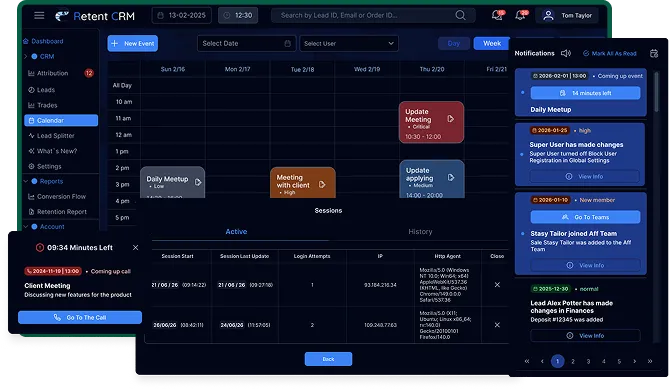Image resolution: width=670 pixels, height=389 pixels.
Task: Open Lead Splitter in the sidebar
Action: click(x=51, y=136)
